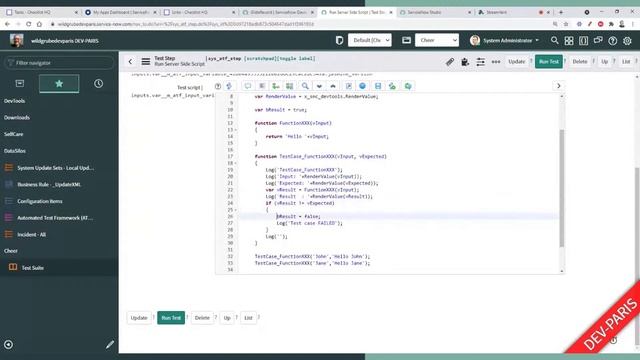Focus the Filter navigator input field

point(59,63)
